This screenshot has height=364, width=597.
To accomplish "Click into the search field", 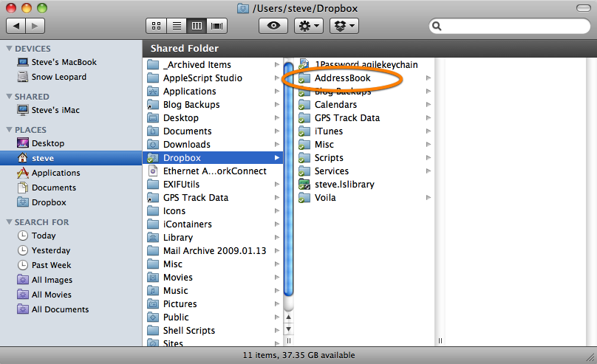I will coord(510,26).
